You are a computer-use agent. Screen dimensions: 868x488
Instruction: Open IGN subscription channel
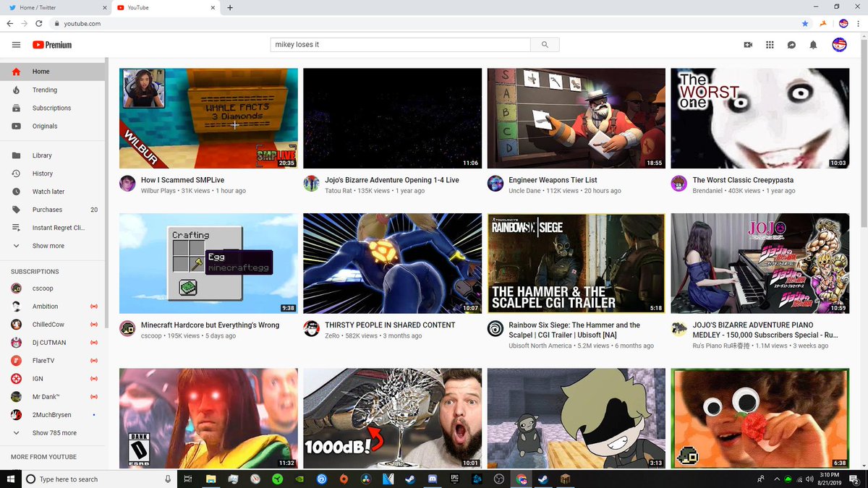click(52, 379)
